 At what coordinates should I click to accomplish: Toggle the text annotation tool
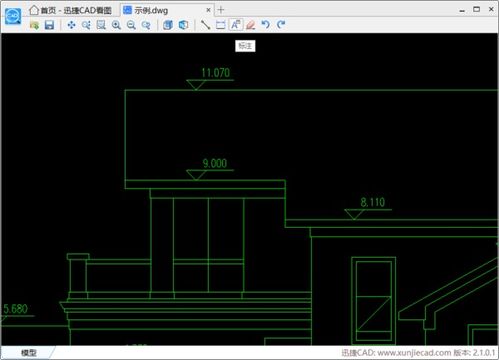pos(236,25)
